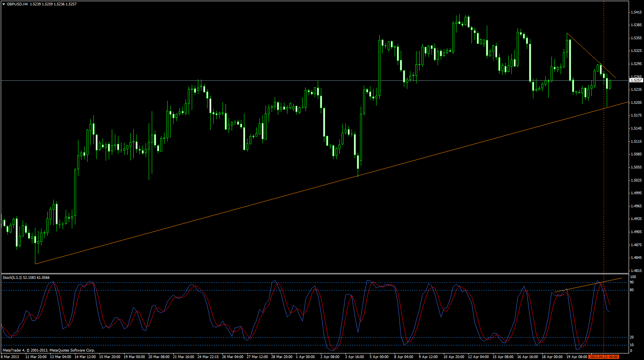This screenshot has height=360, width=644.
Task: Click the 5 Apr 00:00 date label
Action: click(x=379, y=357)
